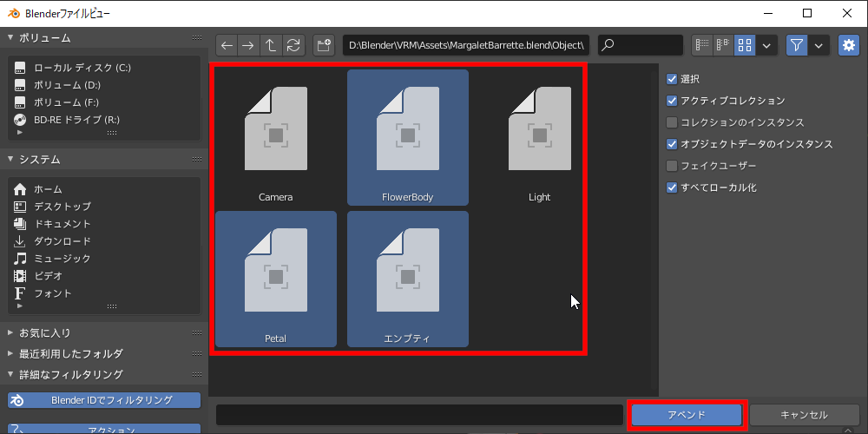Screen dimensions: 868x434
Task: Toggle the アクティブコレクション checkbox
Action: tap(672, 101)
